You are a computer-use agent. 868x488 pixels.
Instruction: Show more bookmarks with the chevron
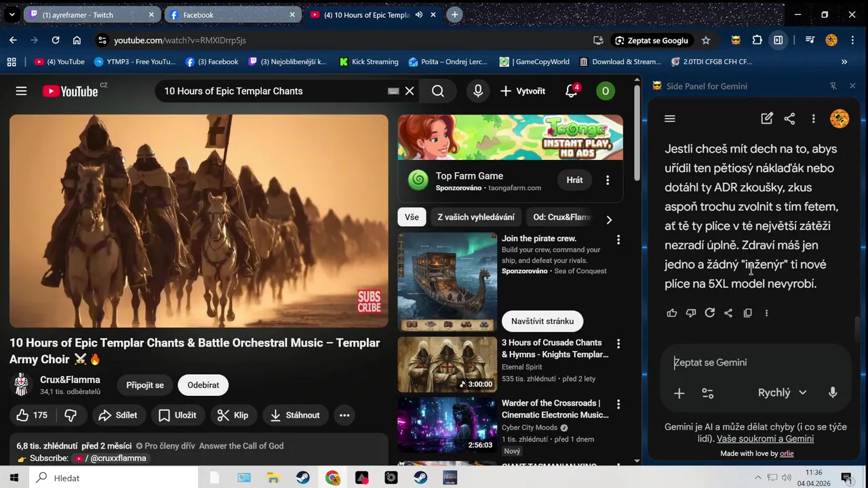pyautogui.click(x=844, y=62)
